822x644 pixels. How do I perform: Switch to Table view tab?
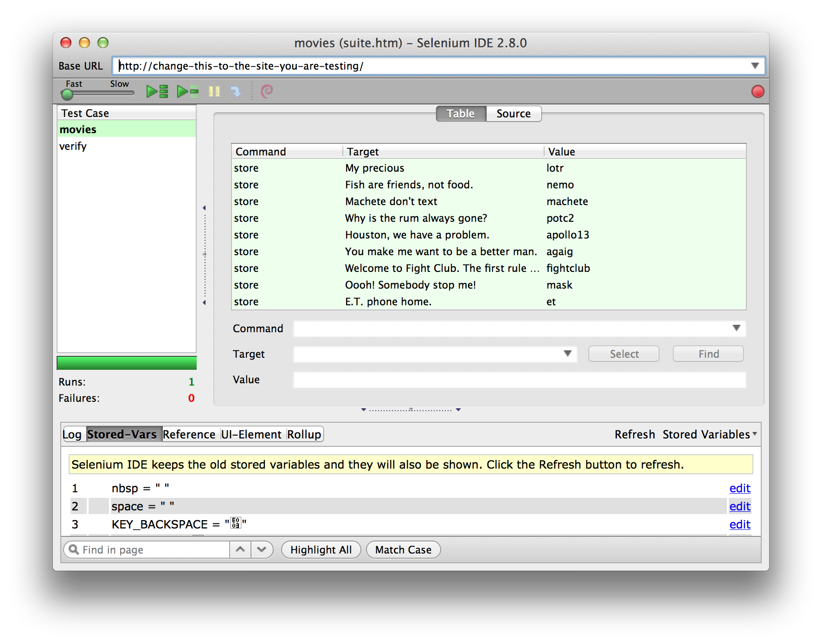461,114
